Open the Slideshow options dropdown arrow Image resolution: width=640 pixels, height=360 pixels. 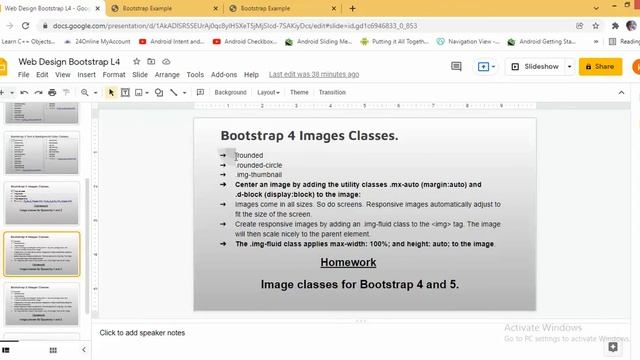569,67
